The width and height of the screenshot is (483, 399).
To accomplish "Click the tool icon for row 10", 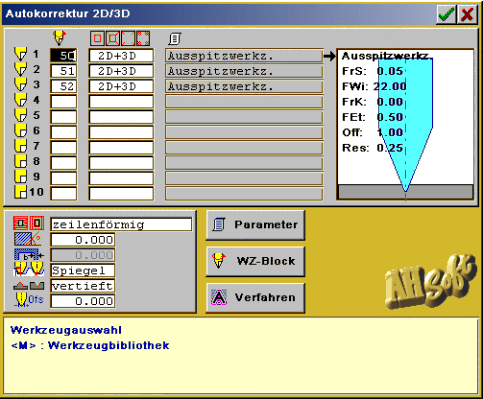I will [x=20, y=192].
